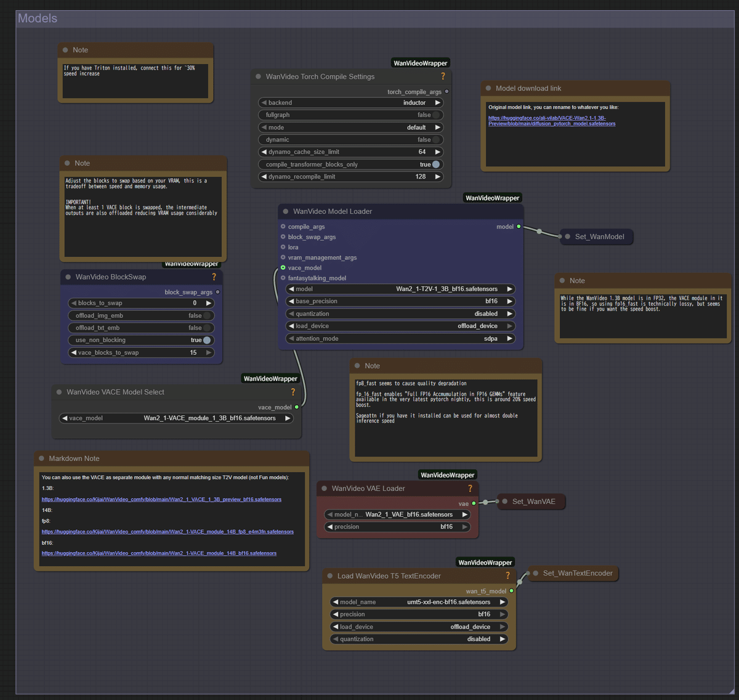Open help for Load WanVideo T5 TextEncoder
Screen dimensions: 739x700
507,576
